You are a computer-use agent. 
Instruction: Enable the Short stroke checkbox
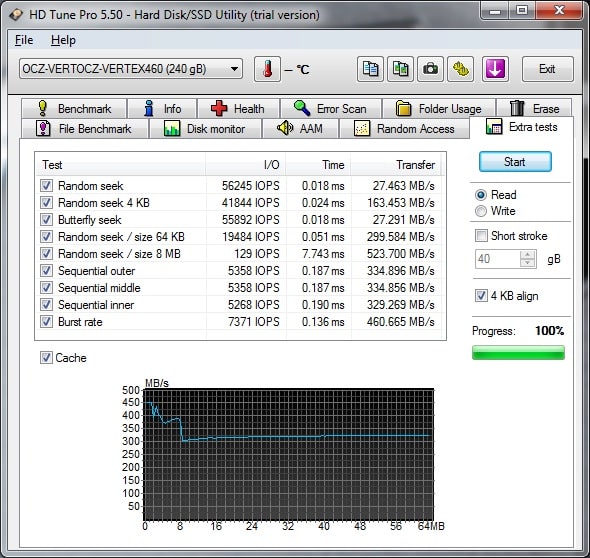481,236
